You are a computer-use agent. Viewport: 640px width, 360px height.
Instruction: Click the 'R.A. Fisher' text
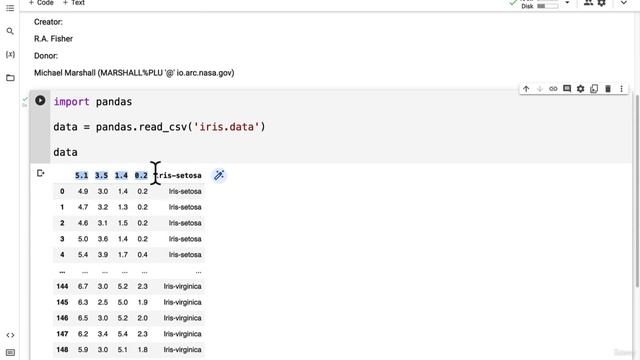click(53, 39)
